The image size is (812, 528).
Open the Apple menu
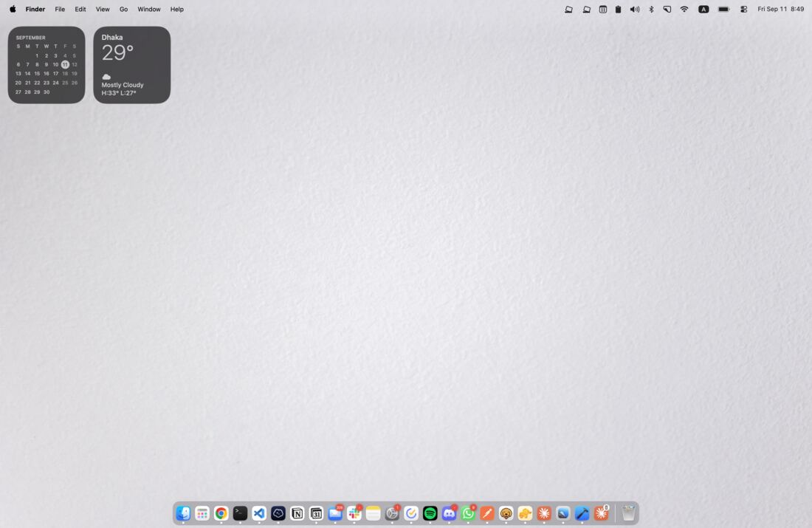[x=13, y=10]
